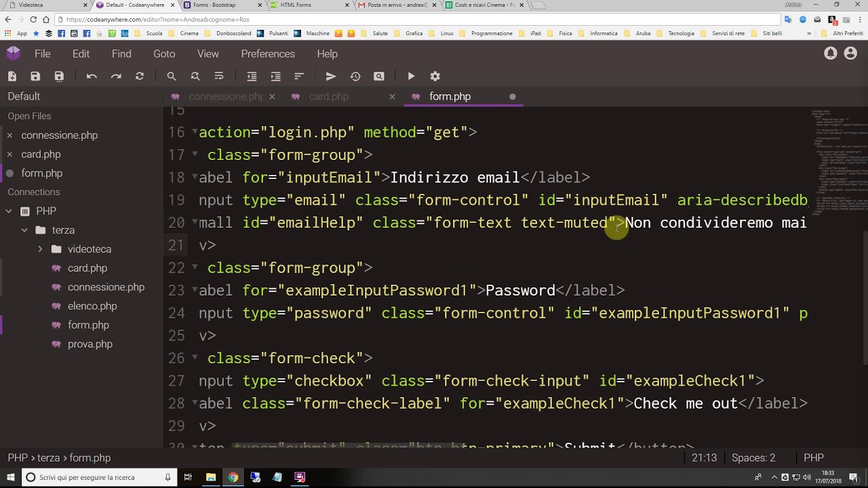Screen dimensions: 868x488
Task: Close the connessione.php editor tab
Action: pos(272,97)
